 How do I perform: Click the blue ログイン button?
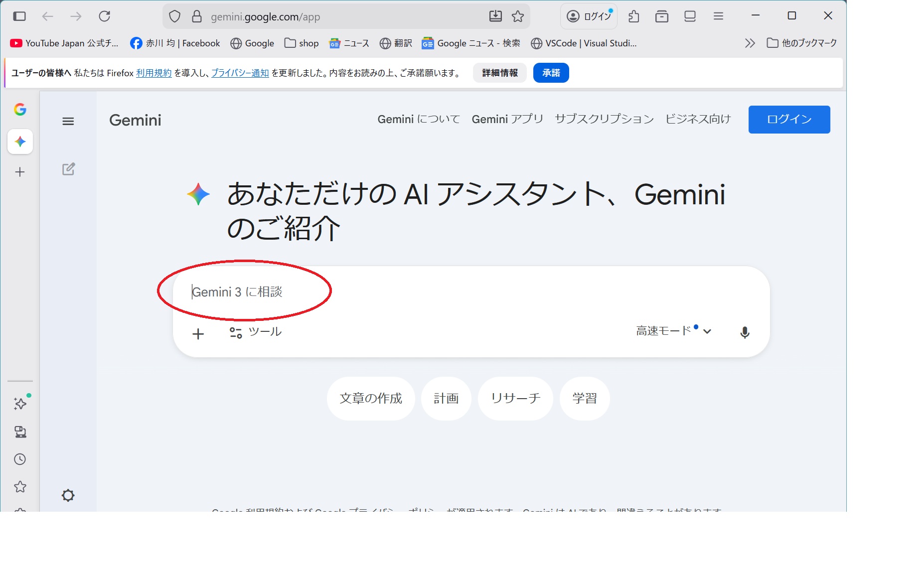pyautogui.click(x=789, y=120)
